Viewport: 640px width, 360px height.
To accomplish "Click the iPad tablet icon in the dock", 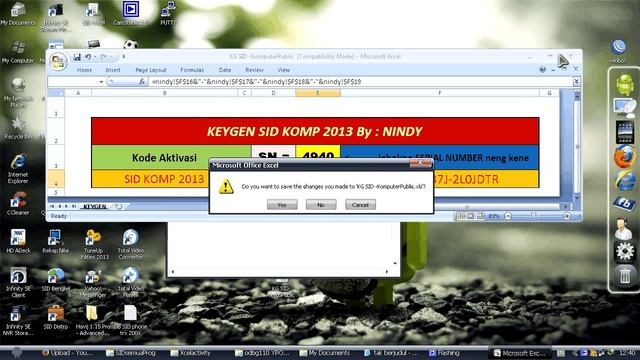I will [x=624, y=131].
